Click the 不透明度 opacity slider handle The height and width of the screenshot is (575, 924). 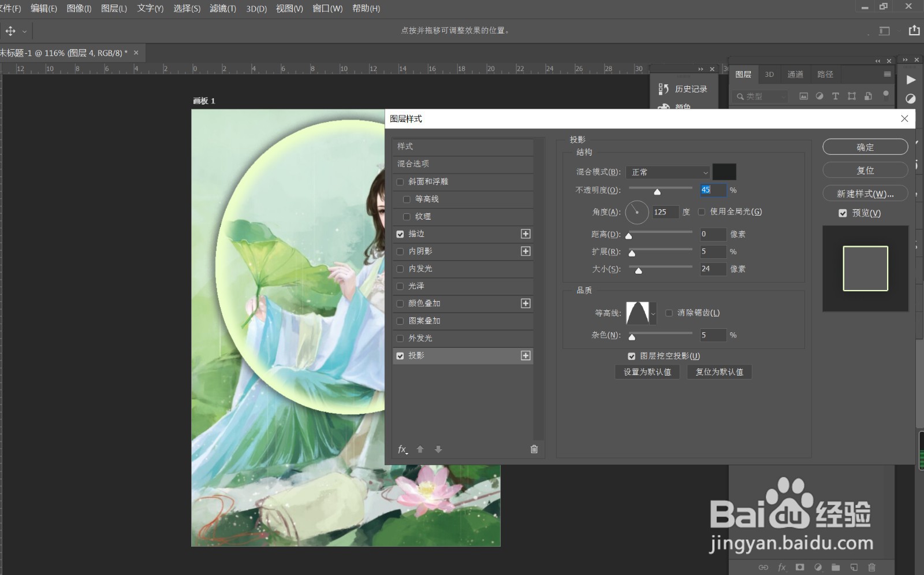(x=657, y=191)
